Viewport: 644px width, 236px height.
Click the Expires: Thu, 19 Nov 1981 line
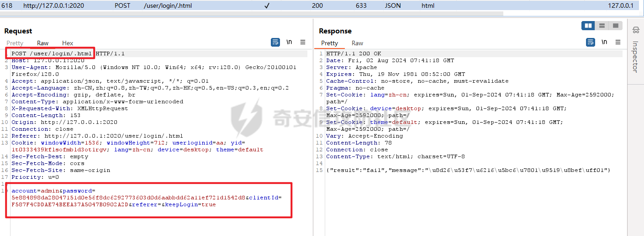coord(396,74)
